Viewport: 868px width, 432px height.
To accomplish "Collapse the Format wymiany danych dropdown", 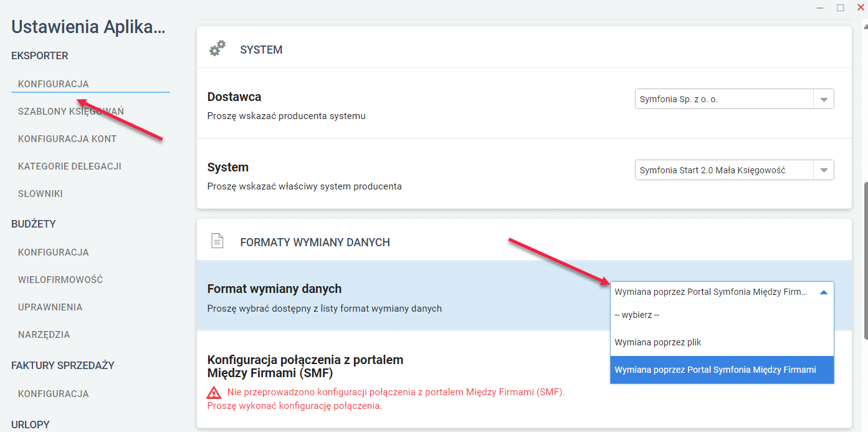I will coord(722,292).
